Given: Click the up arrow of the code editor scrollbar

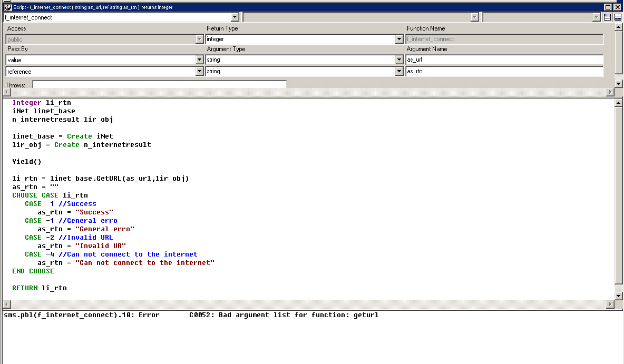Looking at the screenshot, I should 618,103.
